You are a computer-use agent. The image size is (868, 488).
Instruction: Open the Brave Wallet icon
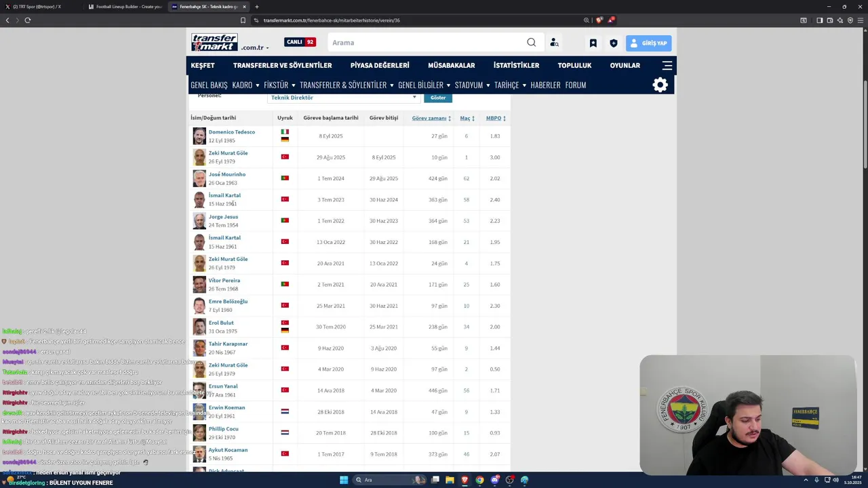pos(829,20)
